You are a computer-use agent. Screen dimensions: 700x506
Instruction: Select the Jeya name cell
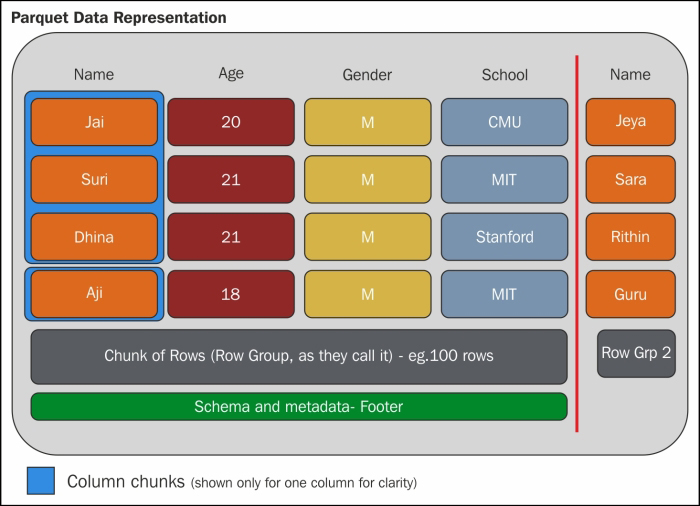coord(630,122)
